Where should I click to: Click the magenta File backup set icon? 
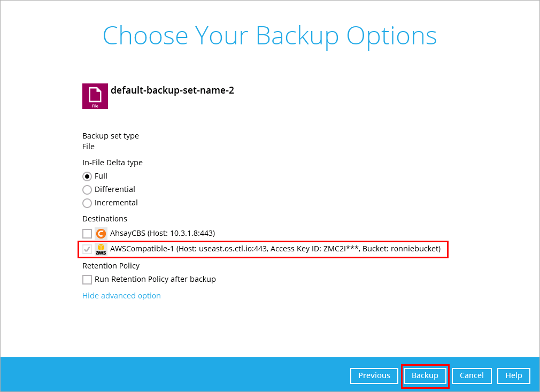pos(95,96)
